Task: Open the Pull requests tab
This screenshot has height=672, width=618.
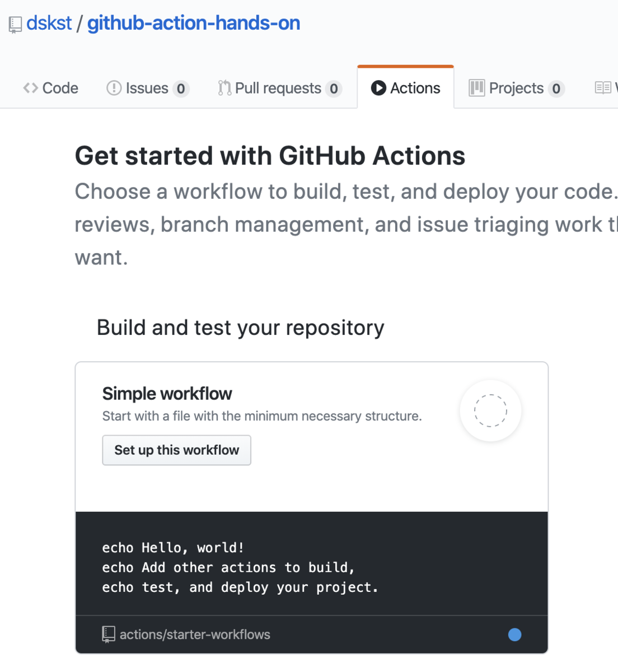Action: coord(278,88)
